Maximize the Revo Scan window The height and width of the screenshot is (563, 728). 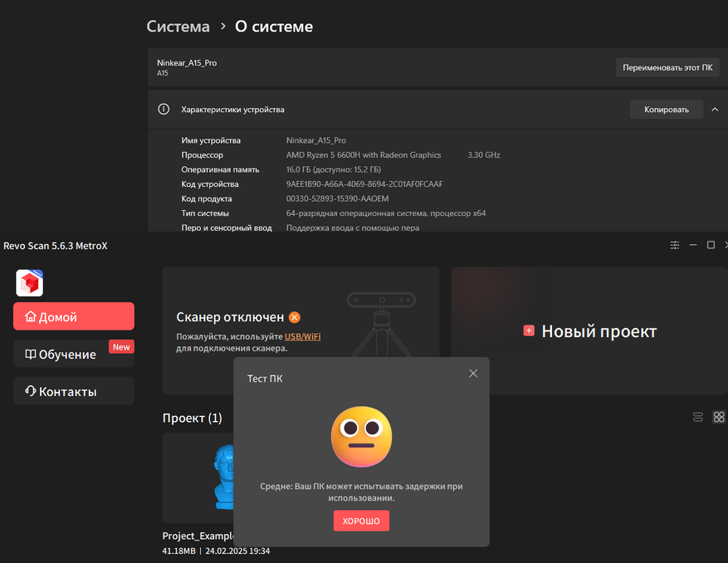(x=711, y=245)
